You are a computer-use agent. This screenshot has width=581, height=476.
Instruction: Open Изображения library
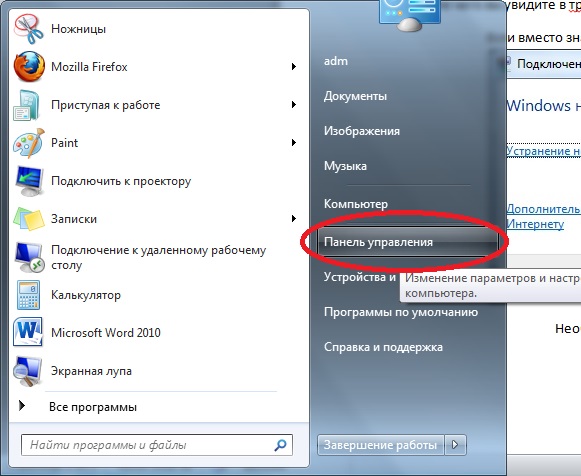(362, 131)
